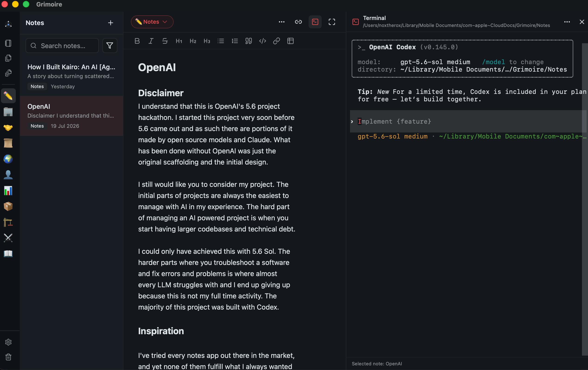
Task: Toggle strikethrough formatting
Action: click(165, 41)
